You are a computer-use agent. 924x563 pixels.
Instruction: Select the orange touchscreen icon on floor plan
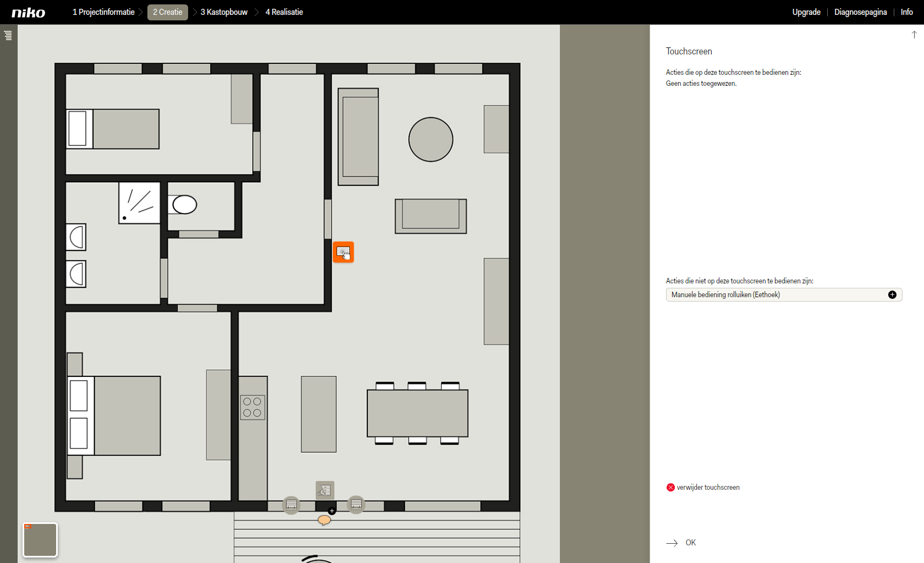[x=343, y=252]
